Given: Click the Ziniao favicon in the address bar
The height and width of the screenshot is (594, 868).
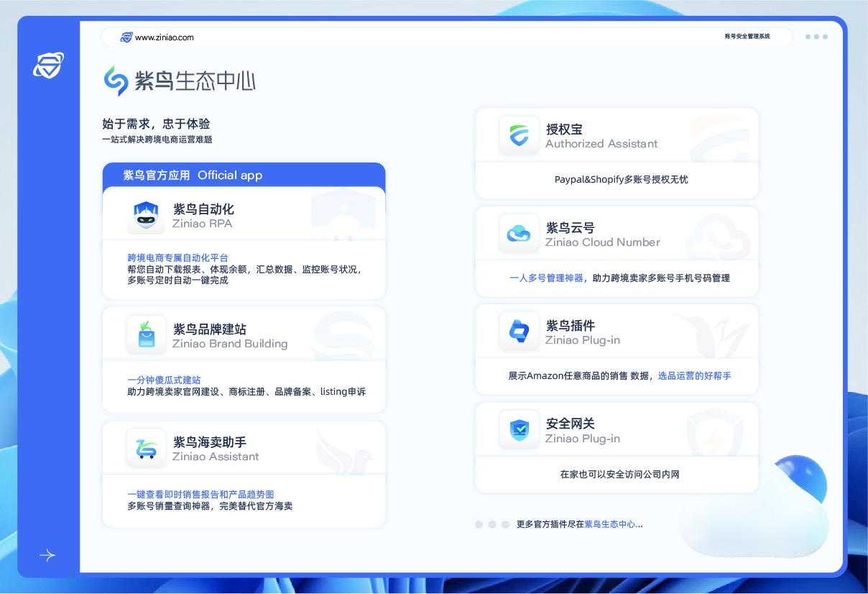Looking at the screenshot, I should click(127, 37).
